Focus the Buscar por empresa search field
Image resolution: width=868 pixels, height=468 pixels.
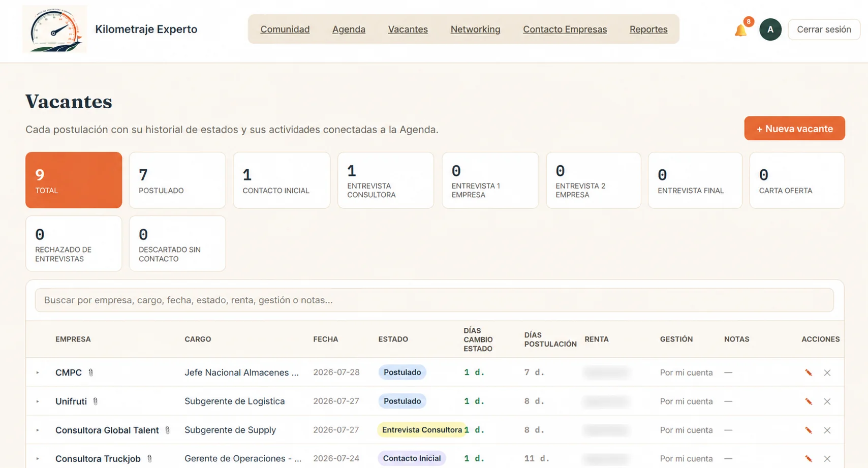[x=434, y=300]
